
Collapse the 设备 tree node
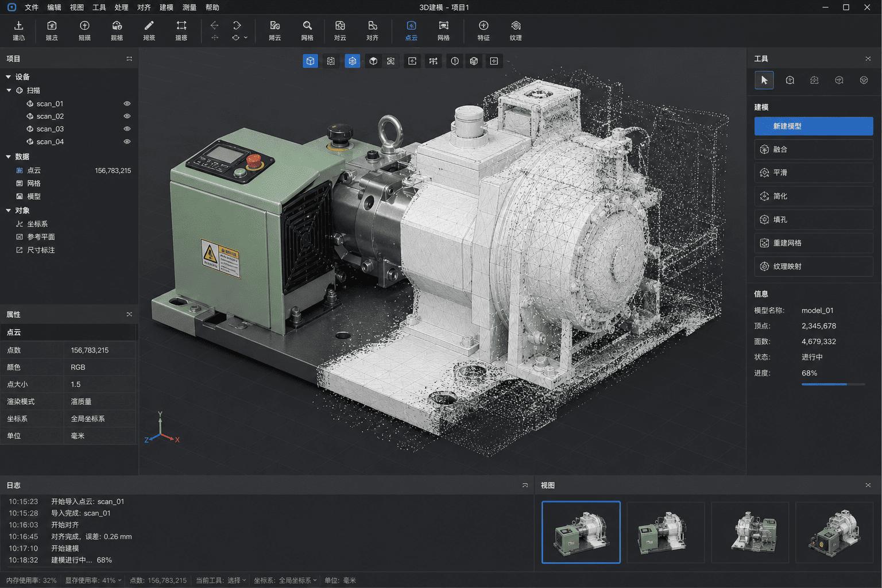[x=8, y=76]
